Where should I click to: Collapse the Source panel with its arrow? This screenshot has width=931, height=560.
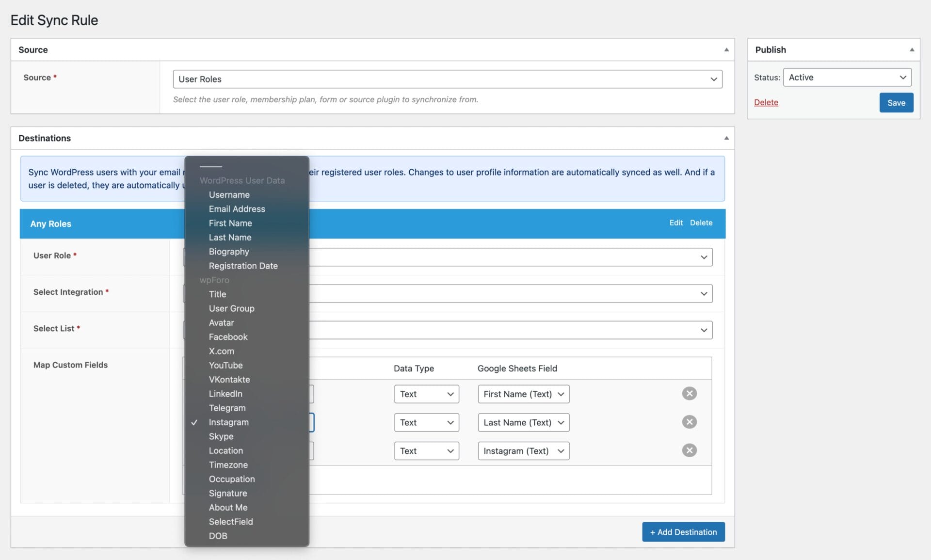tap(726, 50)
